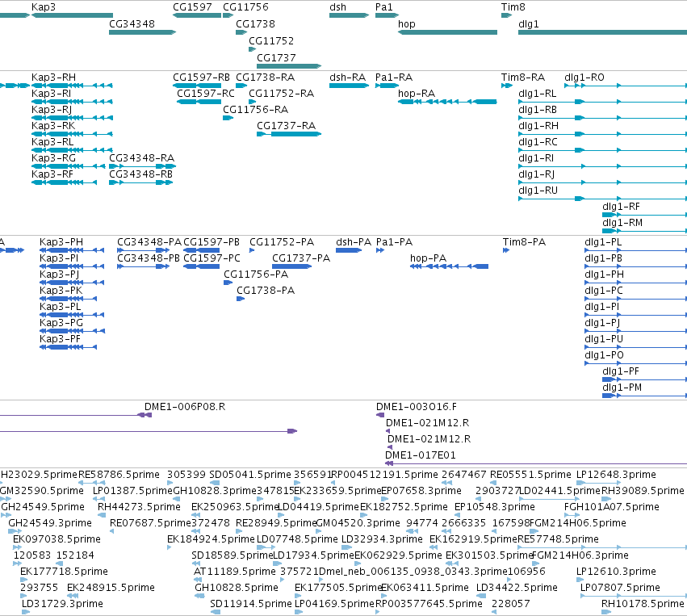Click EST SD05041.5prime
The image size is (687, 616).
[x=250, y=475]
